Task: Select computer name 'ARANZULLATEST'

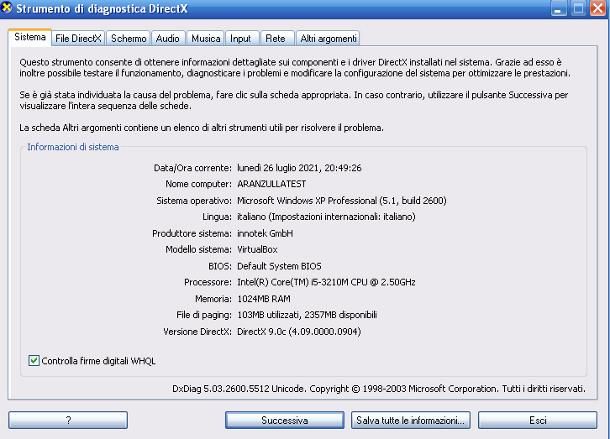Action: click(272, 184)
